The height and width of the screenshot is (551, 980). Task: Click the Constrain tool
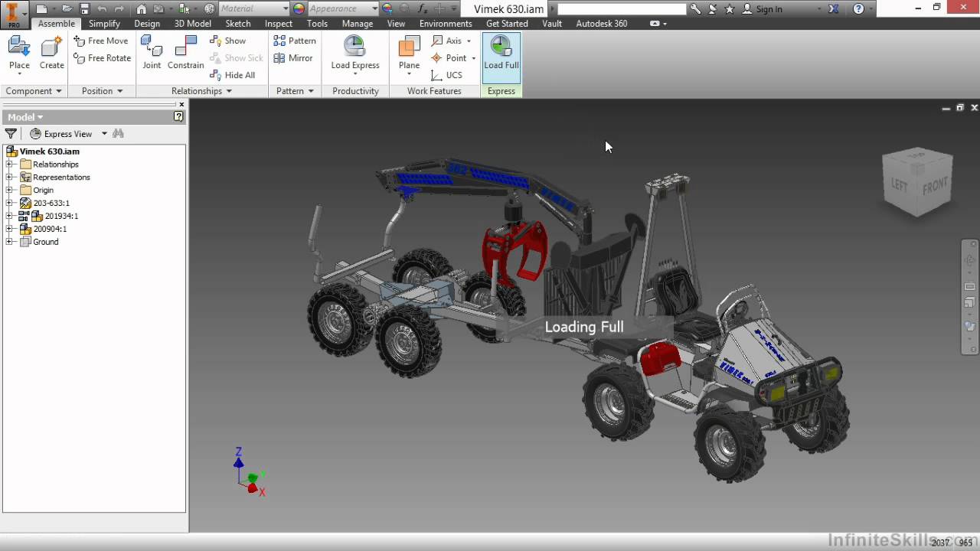pos(185,53)
